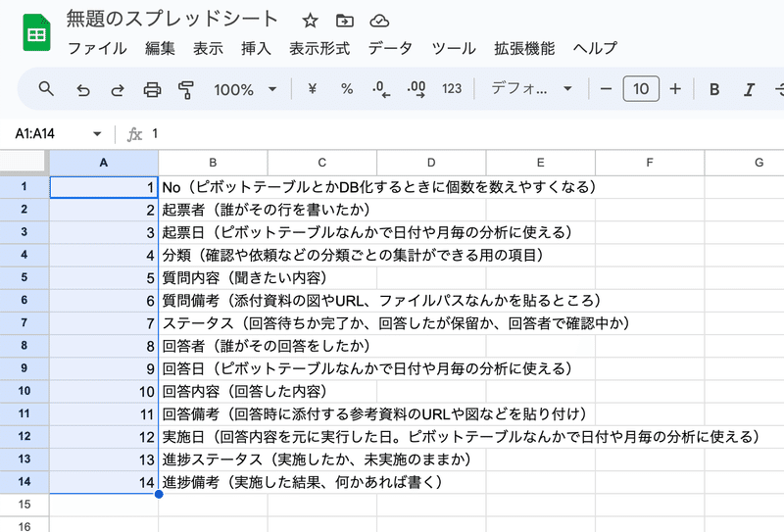Format as currency with yen icon

[x=312, y=89]
